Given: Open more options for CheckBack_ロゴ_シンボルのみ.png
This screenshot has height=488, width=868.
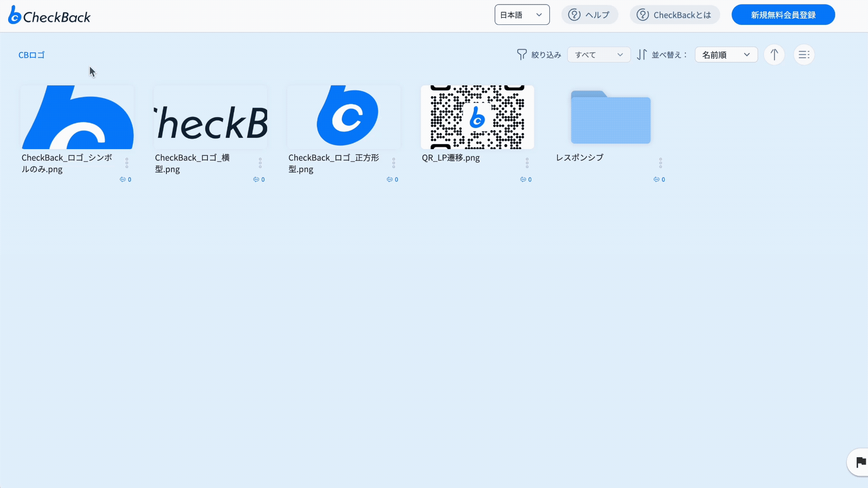Looking at the screenshot, I should point(127,163).
